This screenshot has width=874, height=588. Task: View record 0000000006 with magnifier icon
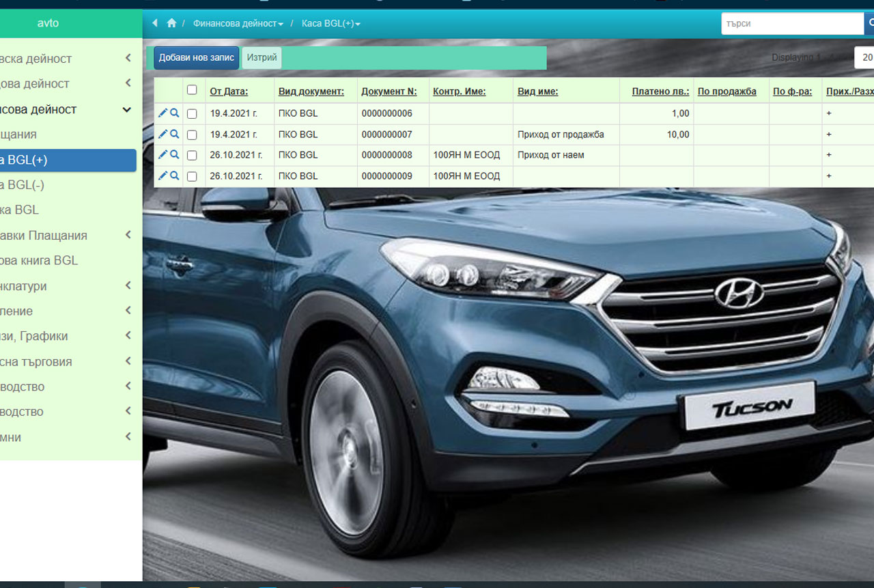(x=175, y=113)
